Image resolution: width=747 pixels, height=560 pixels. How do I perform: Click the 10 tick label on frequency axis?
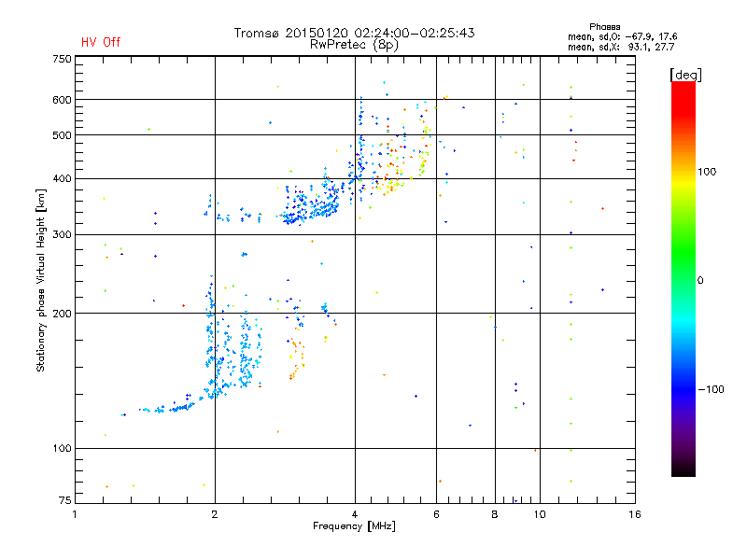pos(540,515)
